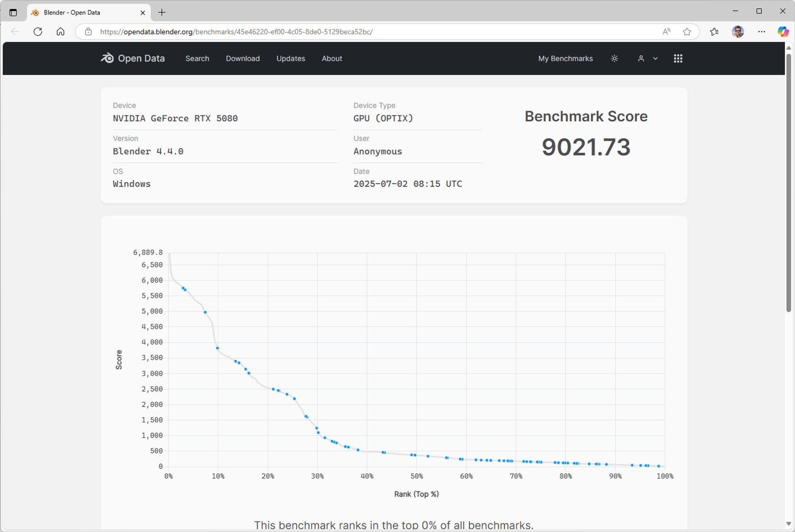The width and height of the screenshot is (795, 532).
Task: Minimize the browser window
Action: click(735, 11)
